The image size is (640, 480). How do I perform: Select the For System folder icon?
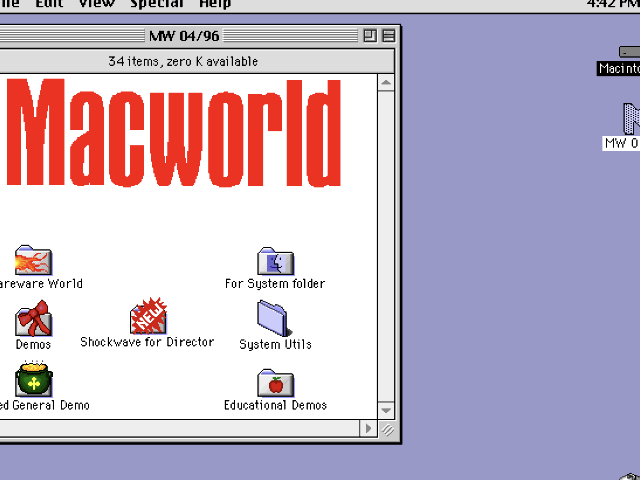276,261
